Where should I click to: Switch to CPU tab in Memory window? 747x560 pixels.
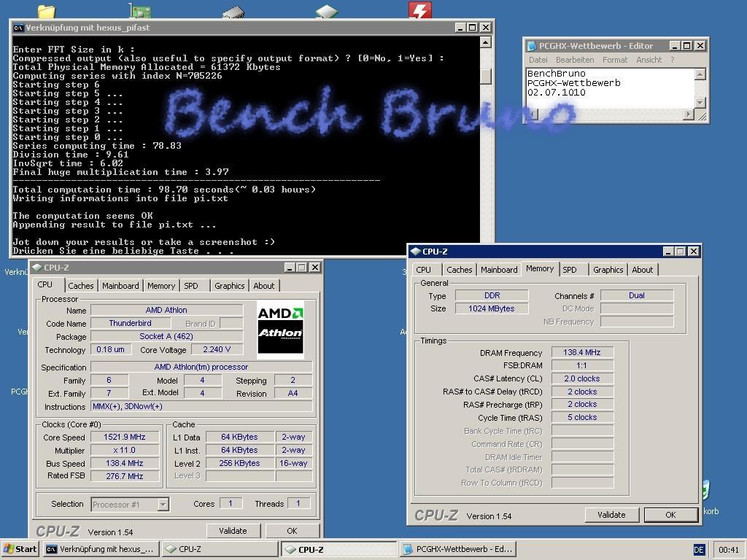[x=423, y=270]
